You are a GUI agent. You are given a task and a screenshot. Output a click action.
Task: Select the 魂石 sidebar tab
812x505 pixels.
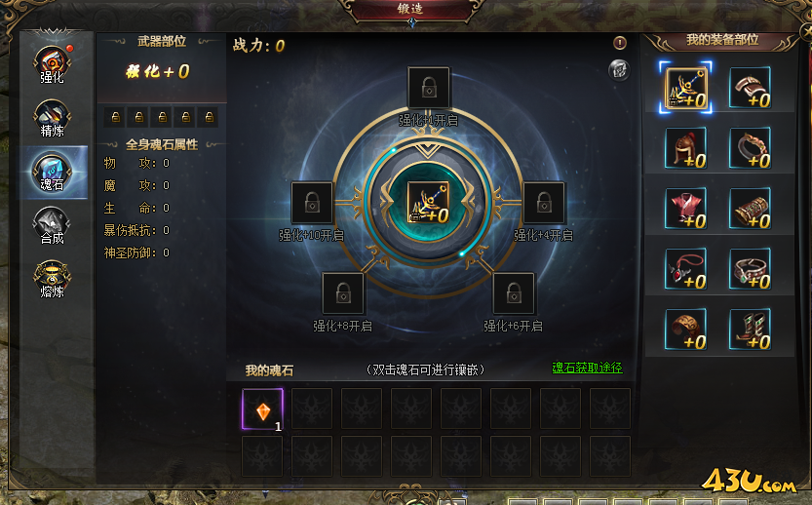(53, 173)
